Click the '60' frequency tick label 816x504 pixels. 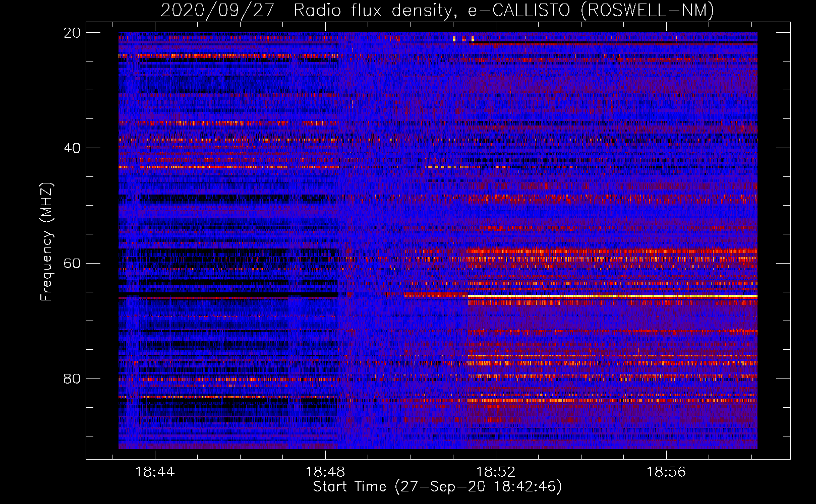[x=72, y=264]
